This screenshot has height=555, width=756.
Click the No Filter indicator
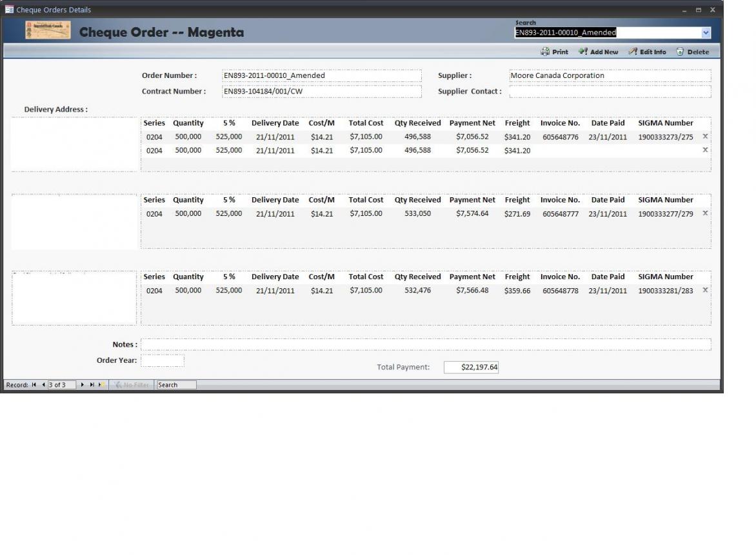click(132, 385)
